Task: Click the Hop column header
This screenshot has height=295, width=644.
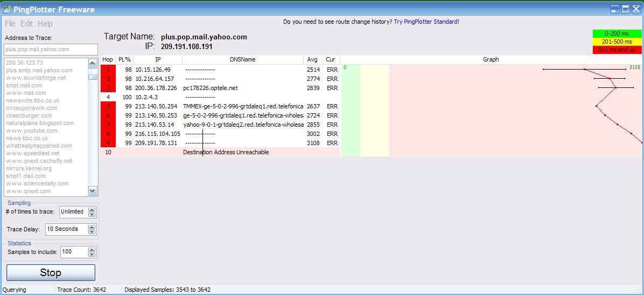Action: tap(108, 60)
